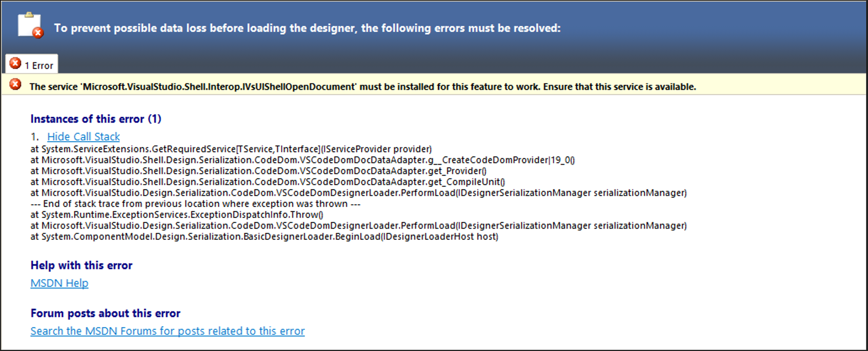Image resolution: width=868 pixels, height=351 pixels.
Task: Click the error icon beside the service message
Action: [x=15, y=85]
